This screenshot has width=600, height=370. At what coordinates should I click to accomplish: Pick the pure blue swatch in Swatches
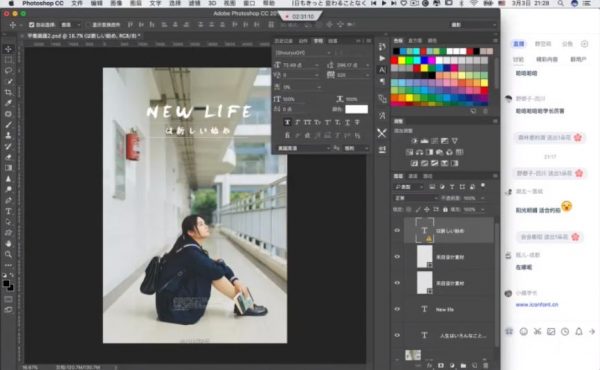coord(424,60)
